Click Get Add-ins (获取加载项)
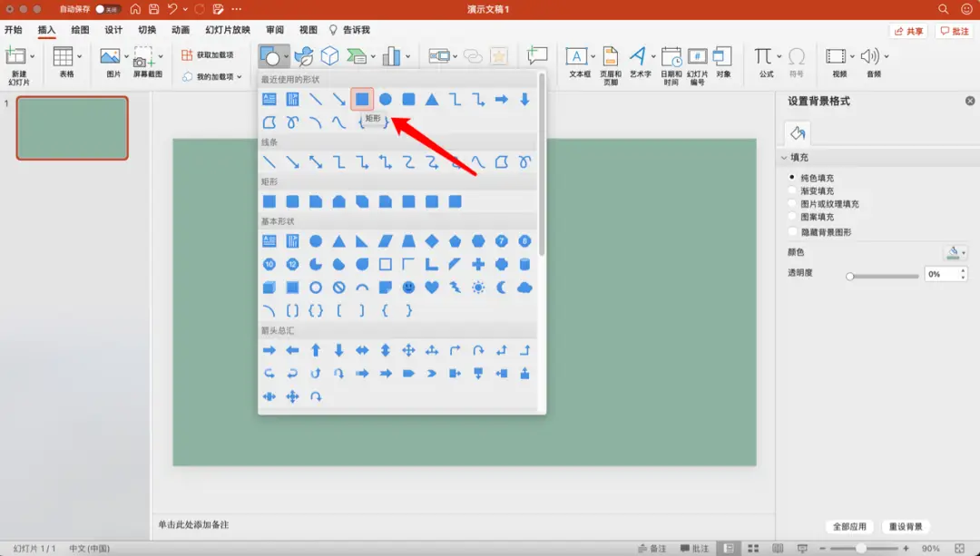The height and width of the screenshot is (556, 980). point(208,55)
